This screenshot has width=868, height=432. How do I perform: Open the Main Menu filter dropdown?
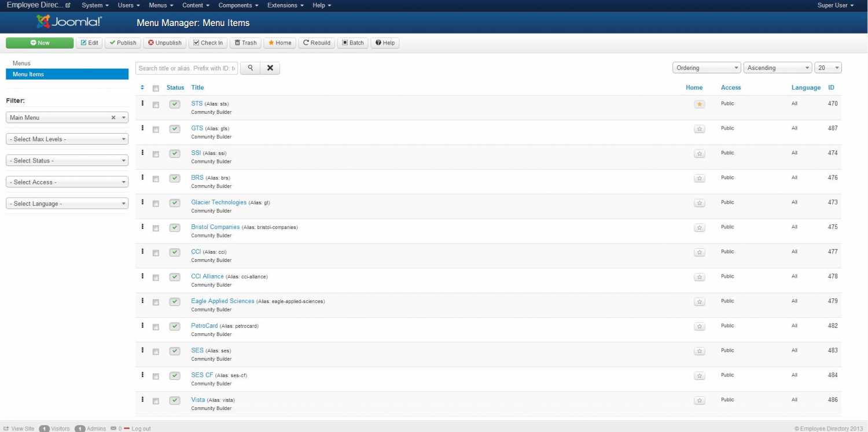click(67, 117)
